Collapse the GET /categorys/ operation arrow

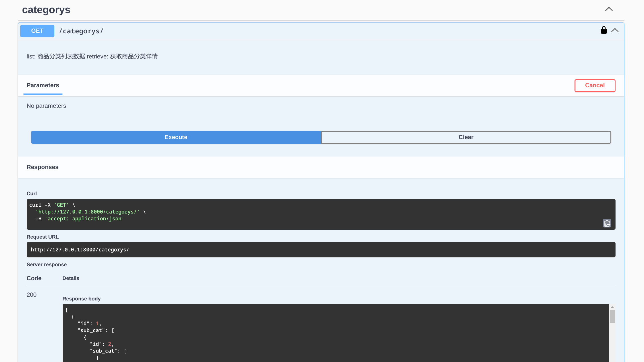tap(615, 30)
